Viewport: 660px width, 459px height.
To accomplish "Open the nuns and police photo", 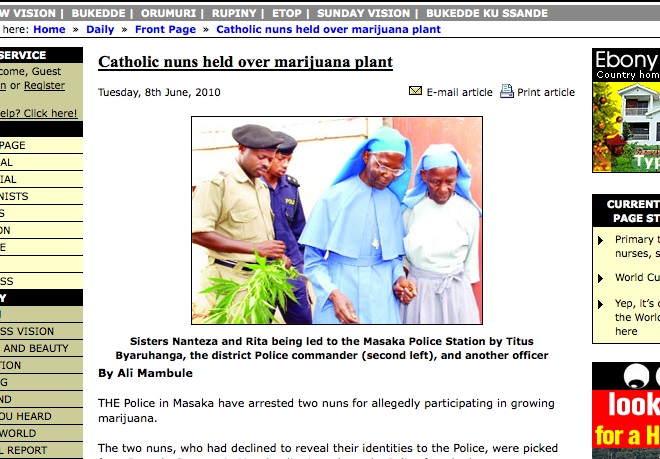I will coord(337,220).
